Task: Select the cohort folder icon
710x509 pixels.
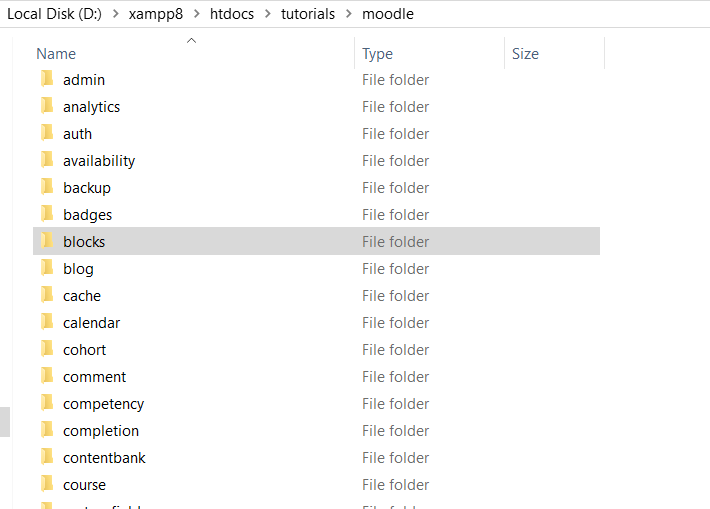Action: [x=47, y=349]
